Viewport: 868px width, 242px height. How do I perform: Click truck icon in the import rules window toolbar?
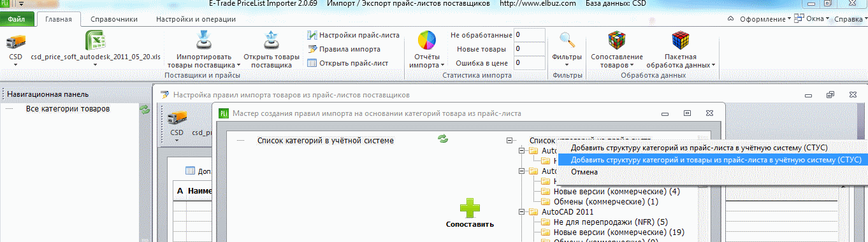[177, 118]
